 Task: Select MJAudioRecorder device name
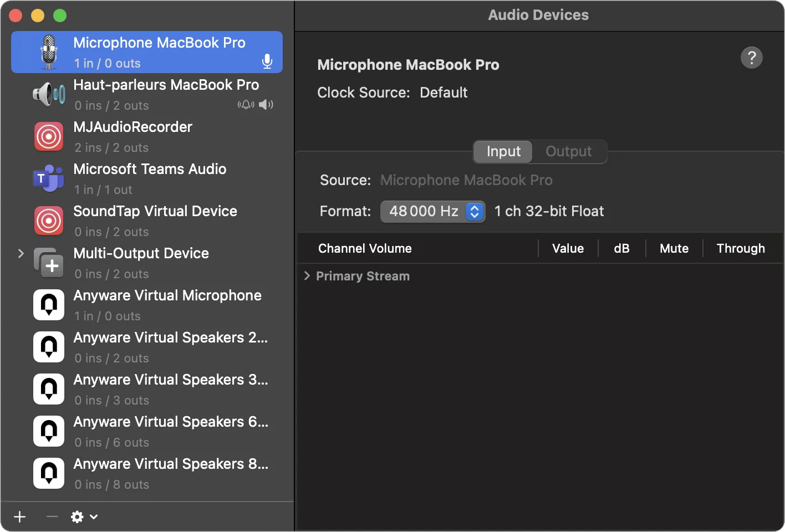pyautogui.click(x=133, y=127)
